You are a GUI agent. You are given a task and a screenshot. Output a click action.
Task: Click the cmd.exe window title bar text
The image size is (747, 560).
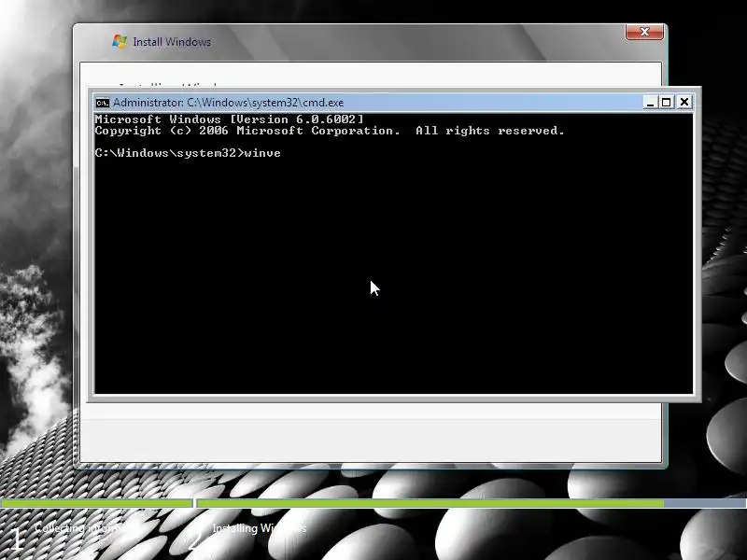tap(228, 103)
